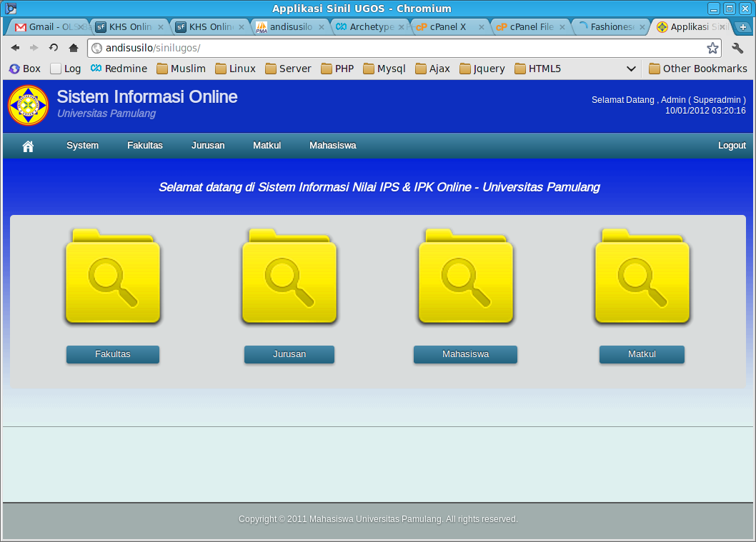Click the Logout link
This screenshot has width=756, height=542.
(x=731, y=145)
